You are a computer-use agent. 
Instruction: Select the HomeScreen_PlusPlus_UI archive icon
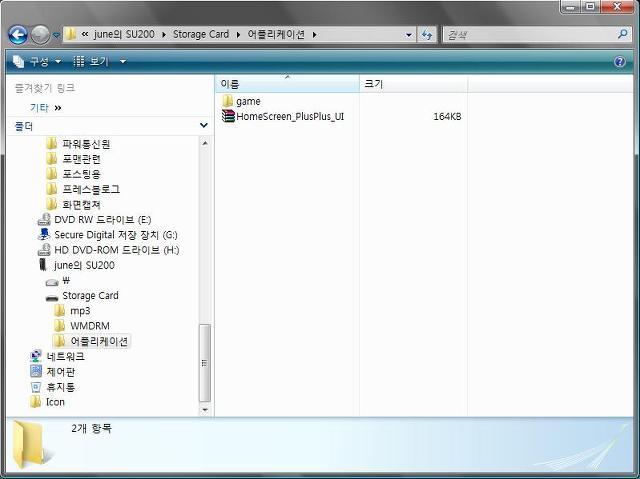(228, 116)
